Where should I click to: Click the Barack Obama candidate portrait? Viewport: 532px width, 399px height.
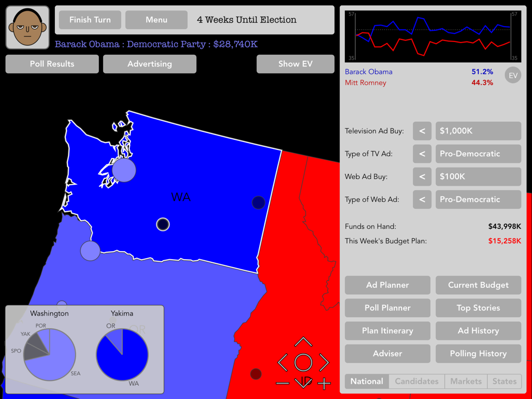coord(28,28)
